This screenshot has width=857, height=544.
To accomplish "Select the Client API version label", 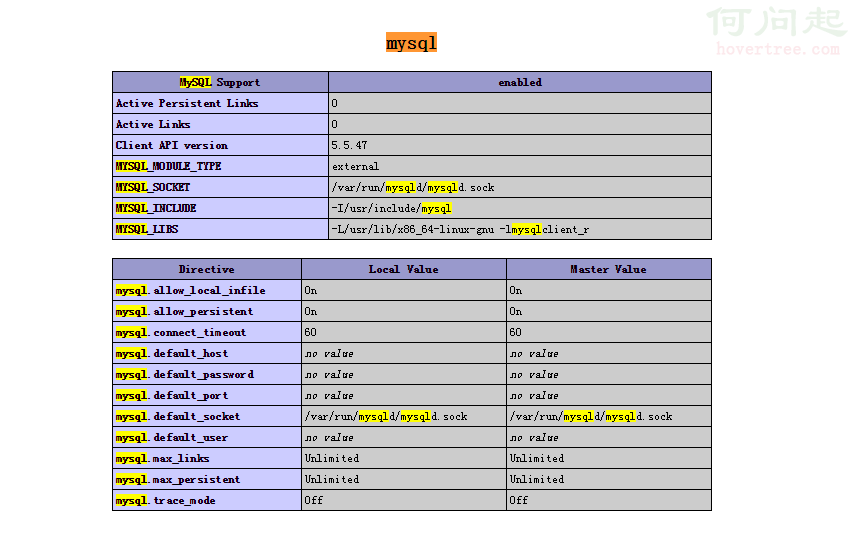I will pyautogui.click(x=172, y=145).
